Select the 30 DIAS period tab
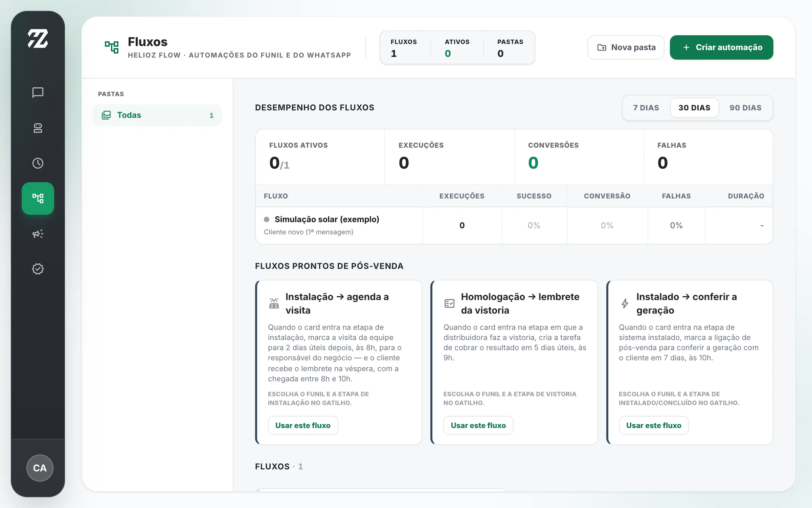812x508 pixels. coord(694,108)
